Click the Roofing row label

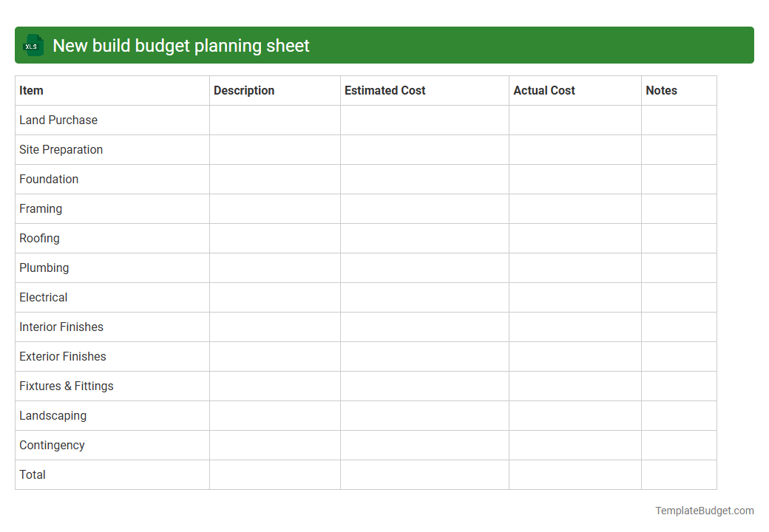pos(39,238)
